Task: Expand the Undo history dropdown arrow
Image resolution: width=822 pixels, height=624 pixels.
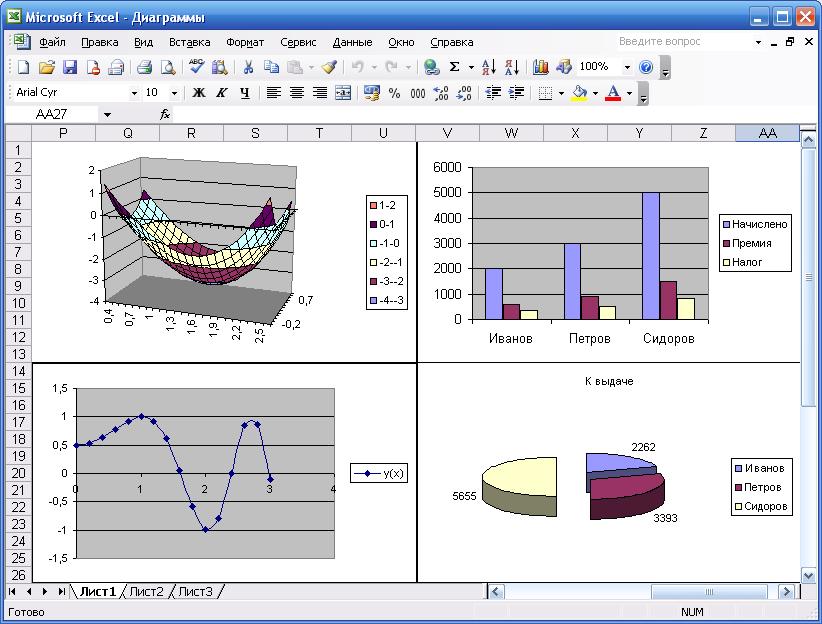Action: point(374,67)
